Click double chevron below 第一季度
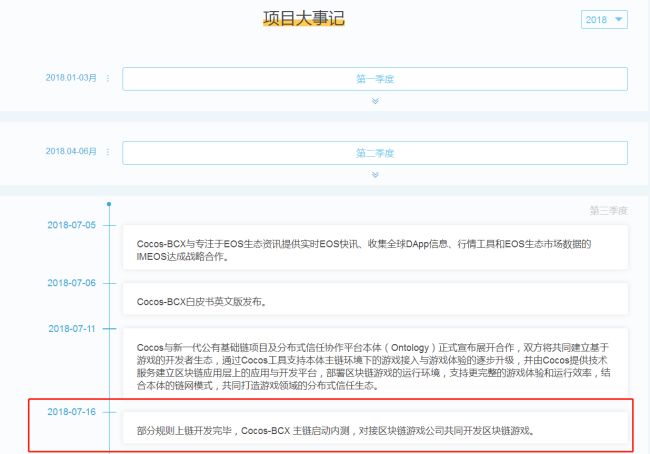The height and width of the screenshot is (454, 650). pyautogui.click(x=375, y=101)
